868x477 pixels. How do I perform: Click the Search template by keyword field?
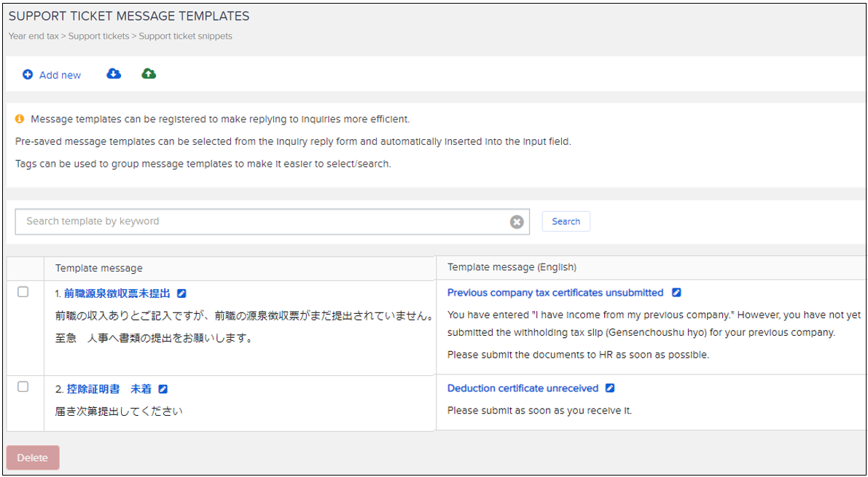262,221
